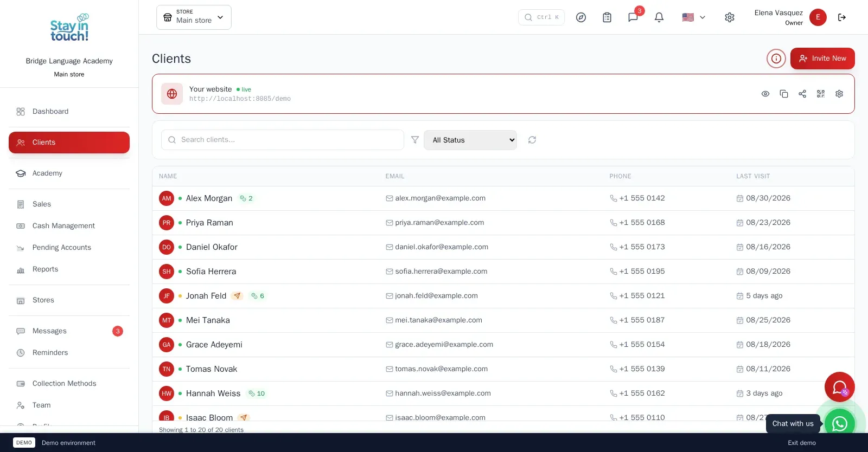Refresh the clients list
The height and width of the screenshot is (452, 868).
[x=532, y=140]
